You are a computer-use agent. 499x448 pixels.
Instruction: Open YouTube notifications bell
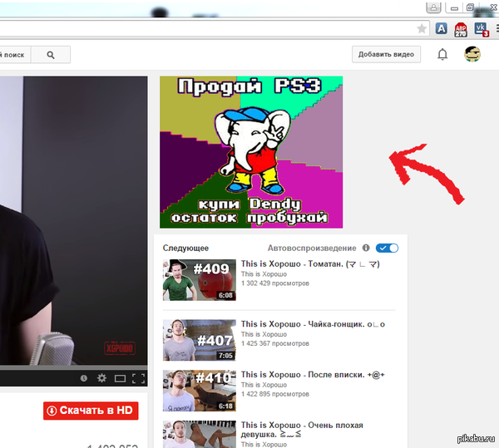click(x=442, y=55)
